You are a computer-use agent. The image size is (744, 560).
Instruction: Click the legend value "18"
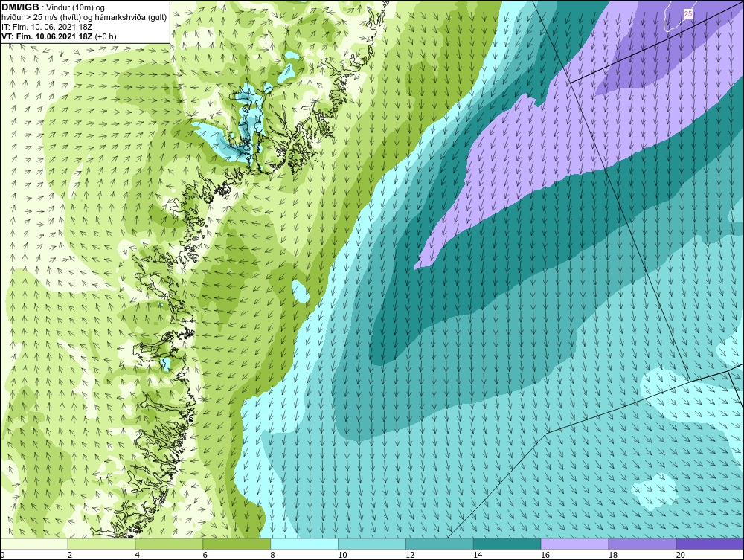pyautogui.click(x=612, y=555)
